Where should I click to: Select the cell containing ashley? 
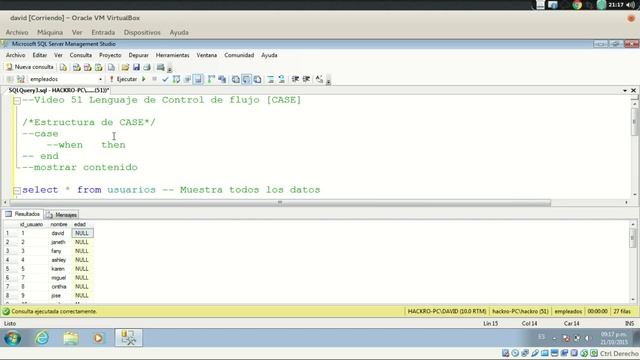pos(59,260)
